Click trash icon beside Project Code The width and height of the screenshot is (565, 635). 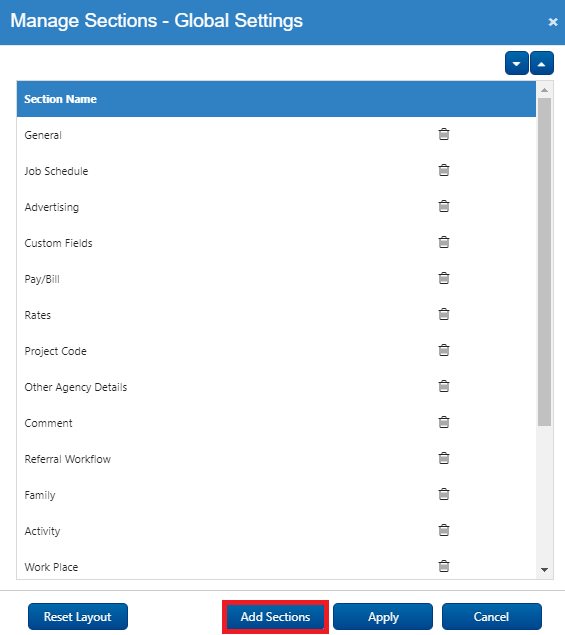pyautogui.click(x=444, y=350)
